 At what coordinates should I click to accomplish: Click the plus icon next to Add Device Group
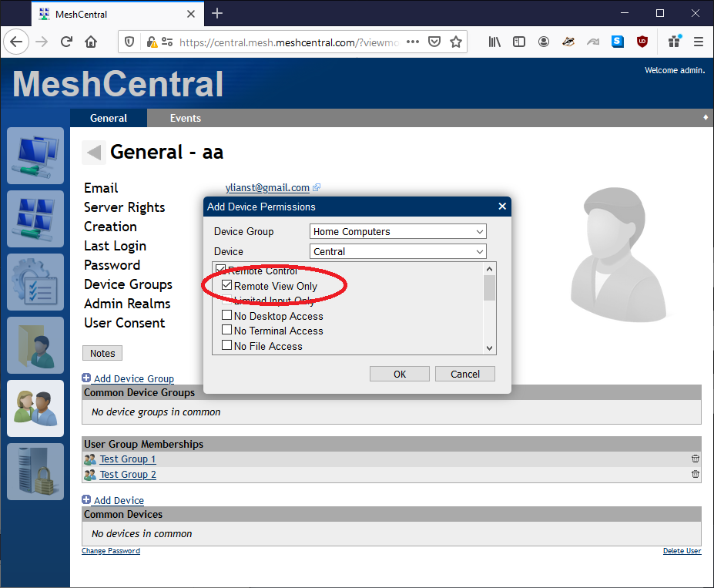[86, 378]
